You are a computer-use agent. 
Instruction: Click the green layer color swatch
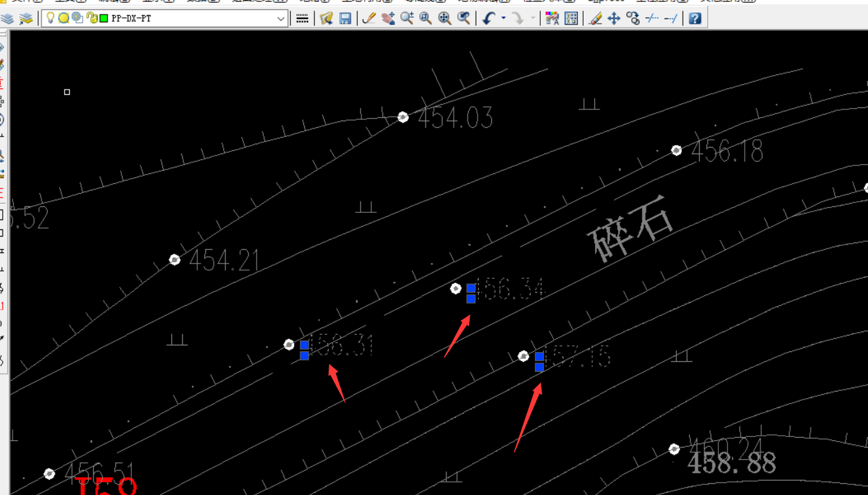104,18
